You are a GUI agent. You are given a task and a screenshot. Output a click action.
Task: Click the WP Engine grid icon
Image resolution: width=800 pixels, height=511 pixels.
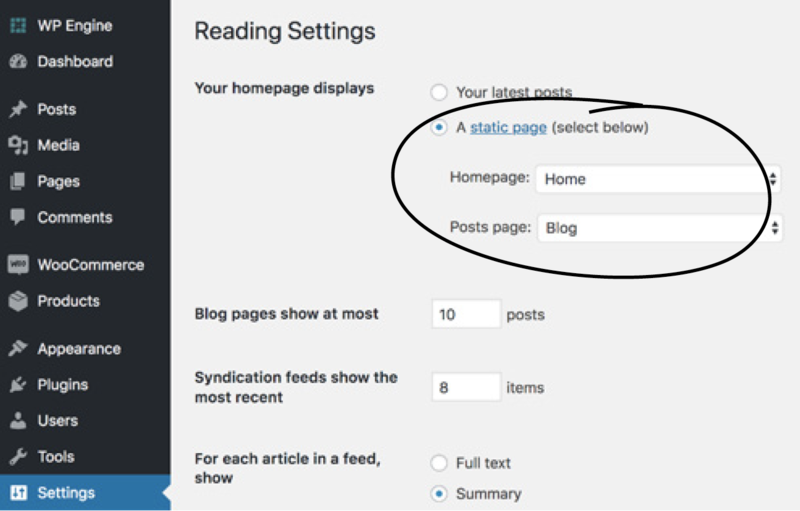pyautogui.click(x=18, y=25)
